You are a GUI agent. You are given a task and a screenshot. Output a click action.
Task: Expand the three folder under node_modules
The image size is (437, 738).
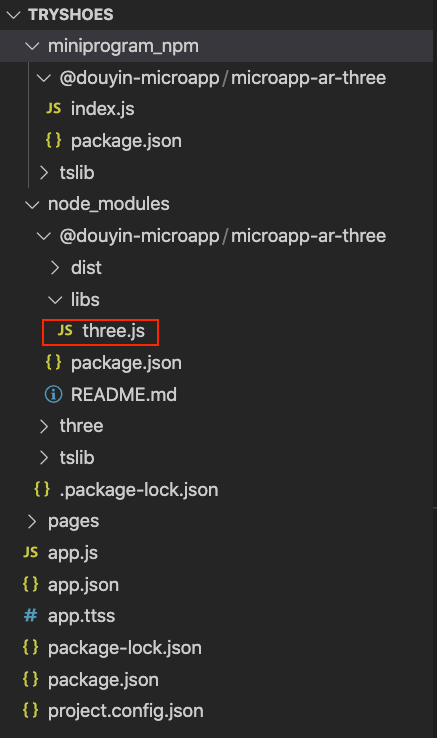(44, 426)
